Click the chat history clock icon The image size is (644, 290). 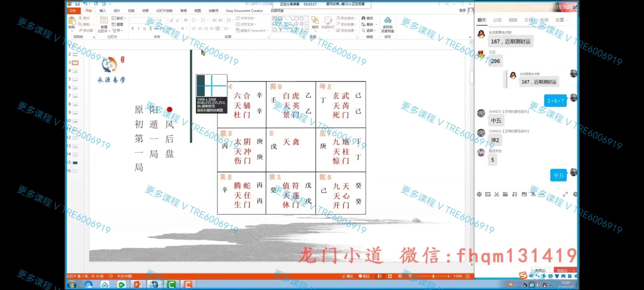click(x=575, y=194)
